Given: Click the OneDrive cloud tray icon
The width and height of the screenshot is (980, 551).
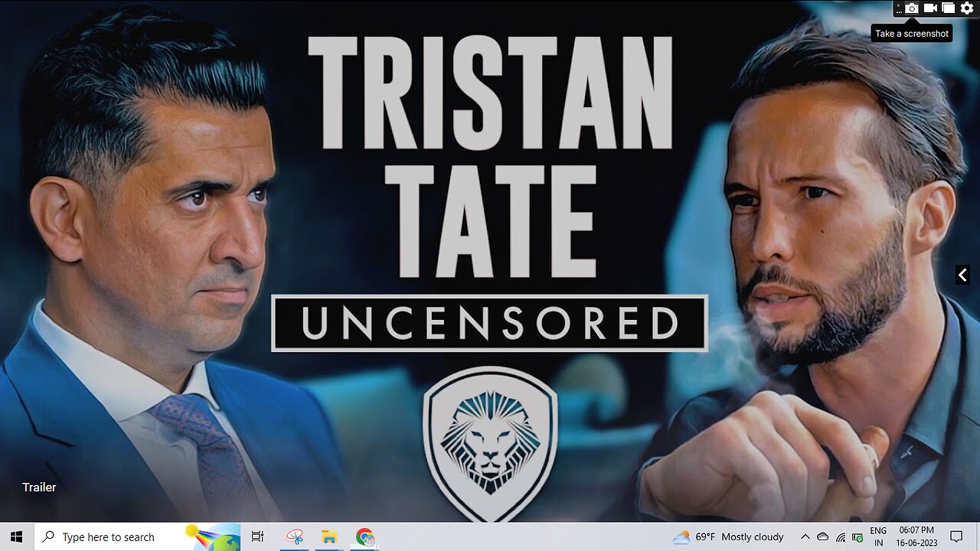Looking at the screenshot, I should (823, 537).
